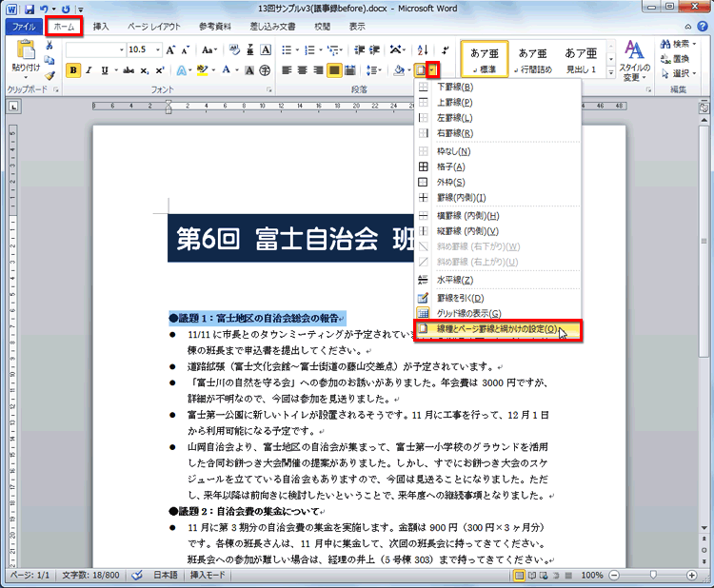Screen dimensions: 714x588
Task: Click the Character Border A icon
Action: click(x=266, y=49)
